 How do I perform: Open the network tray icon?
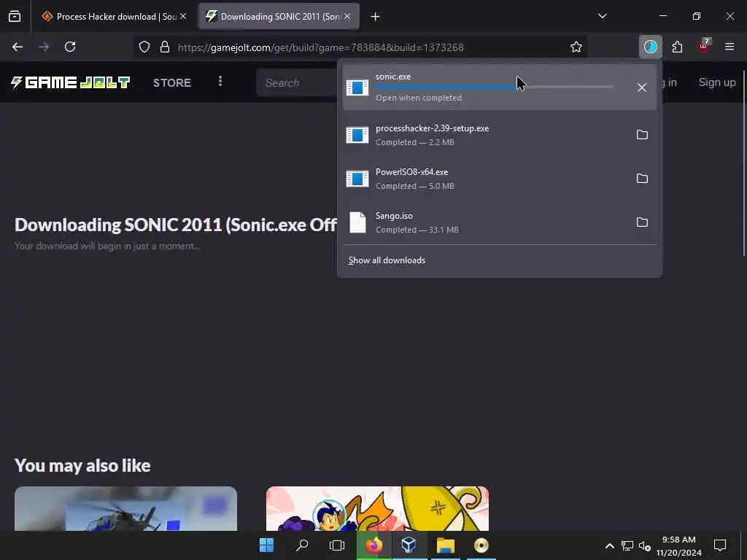click(627, 545)
